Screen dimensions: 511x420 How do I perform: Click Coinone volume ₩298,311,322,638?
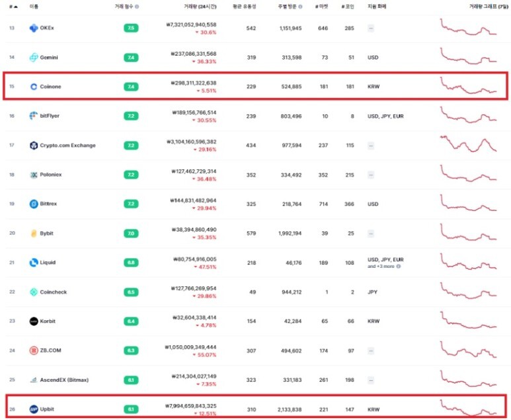[194, 83]
